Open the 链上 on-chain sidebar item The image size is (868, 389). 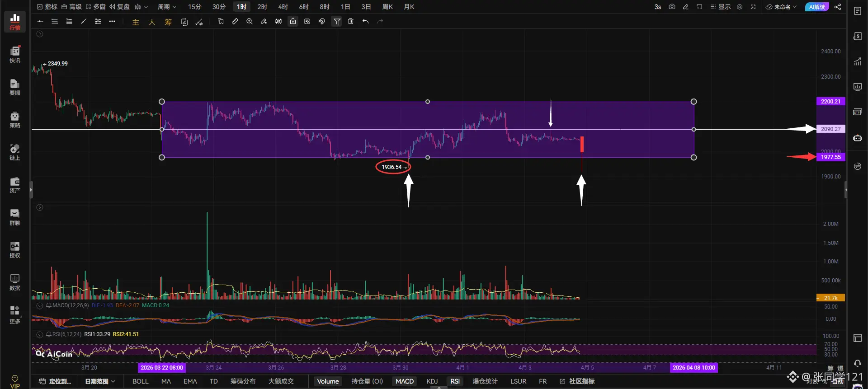pos(15,152)
